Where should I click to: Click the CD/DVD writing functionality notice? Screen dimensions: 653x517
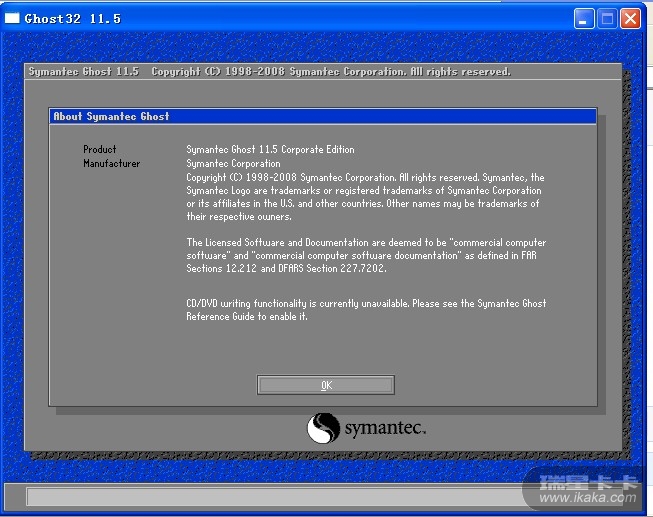click(x=366, y=310)
